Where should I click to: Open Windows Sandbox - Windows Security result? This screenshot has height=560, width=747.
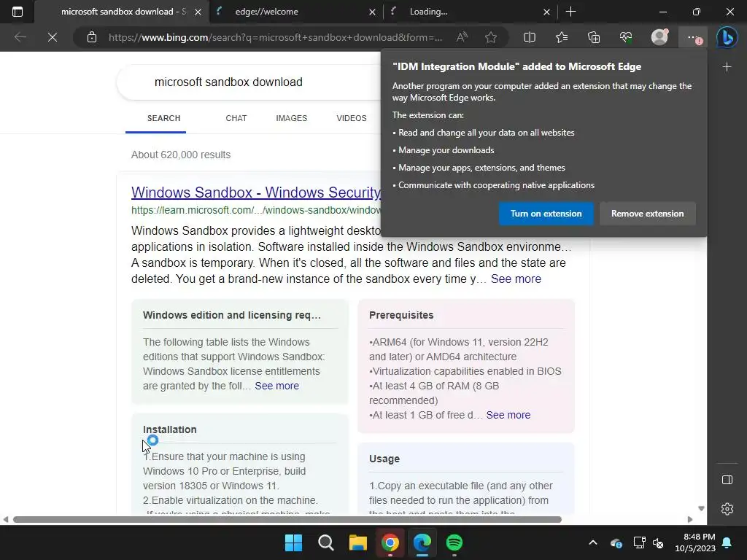256,192
